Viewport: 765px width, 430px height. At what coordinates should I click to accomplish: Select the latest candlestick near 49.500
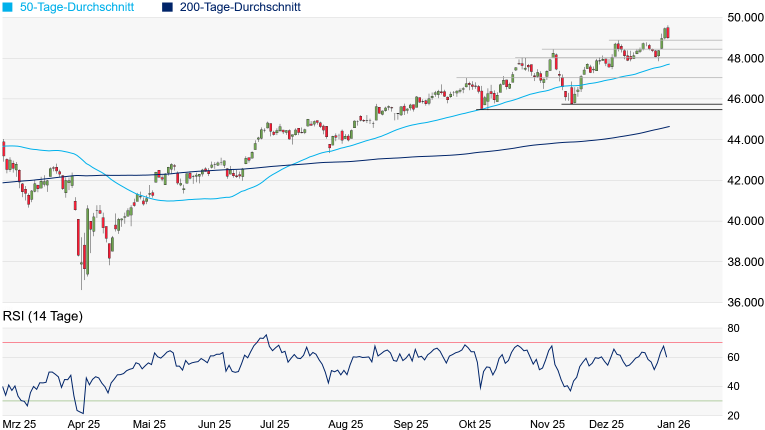pos(667,34)
